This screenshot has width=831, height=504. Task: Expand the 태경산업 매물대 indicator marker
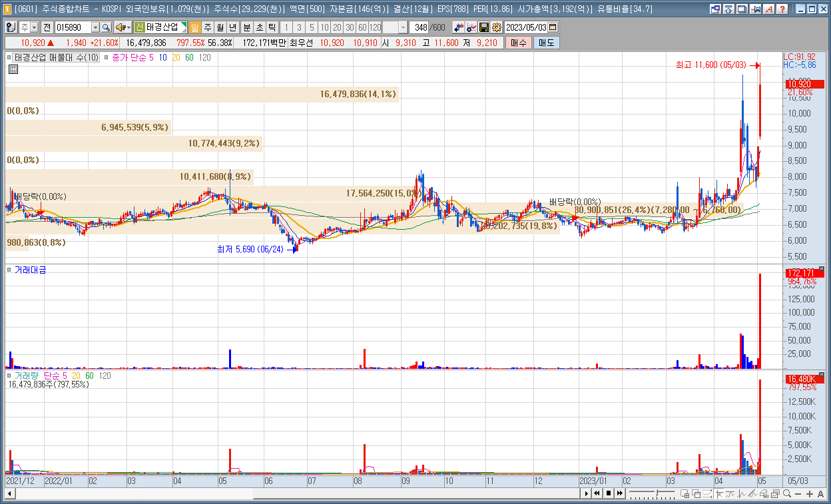9,58
